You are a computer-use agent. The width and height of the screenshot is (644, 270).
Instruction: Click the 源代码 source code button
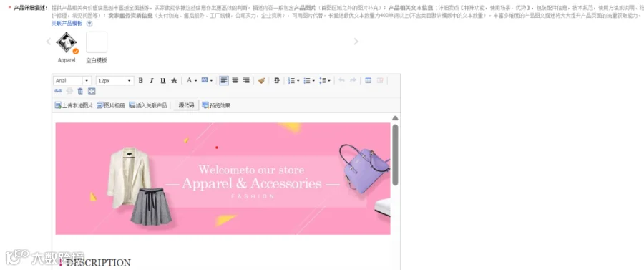click(186, 105)
